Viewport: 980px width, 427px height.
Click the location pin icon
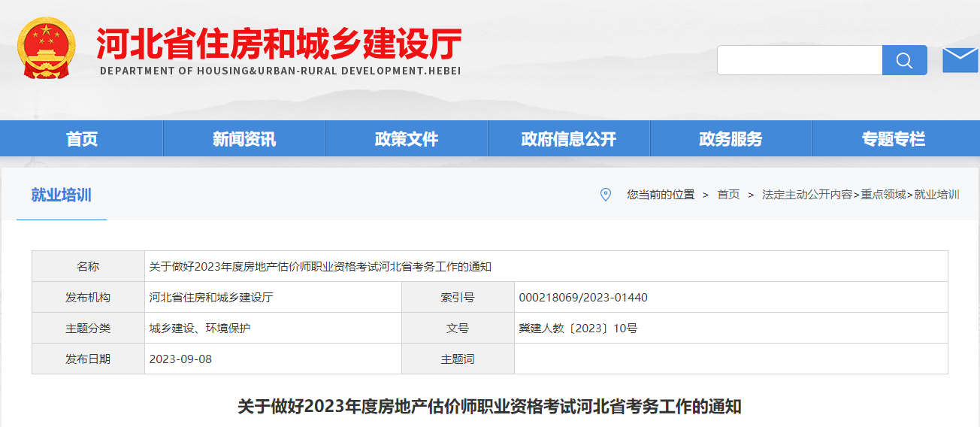pyautogui.click(x=606, y=195)
